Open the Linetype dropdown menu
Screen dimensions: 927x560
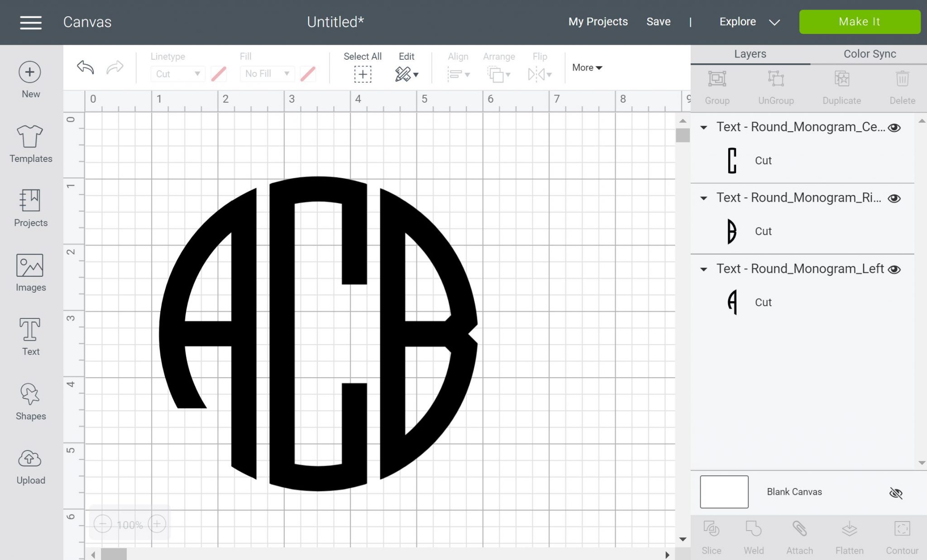[x=176, y=73]
